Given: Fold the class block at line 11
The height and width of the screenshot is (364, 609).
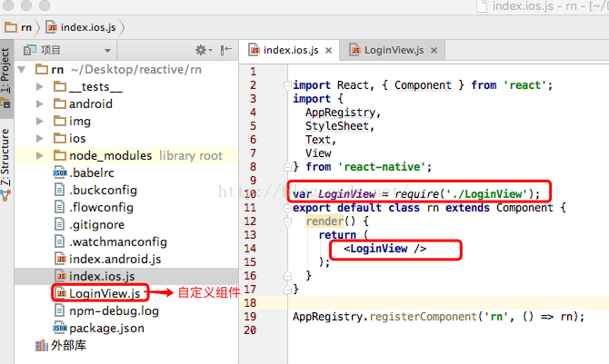Looking at the screenshot, I should pos(287,208).
